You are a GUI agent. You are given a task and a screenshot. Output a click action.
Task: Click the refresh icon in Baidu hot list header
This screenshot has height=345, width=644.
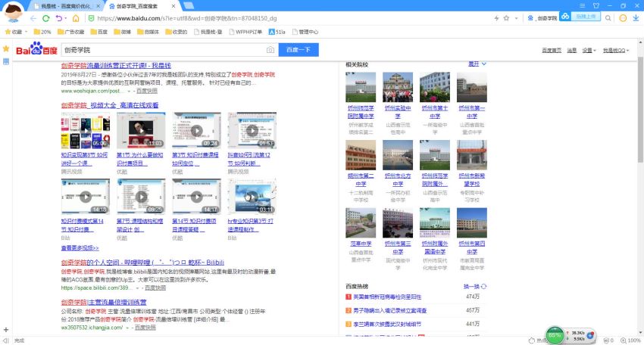click(484, 286)
